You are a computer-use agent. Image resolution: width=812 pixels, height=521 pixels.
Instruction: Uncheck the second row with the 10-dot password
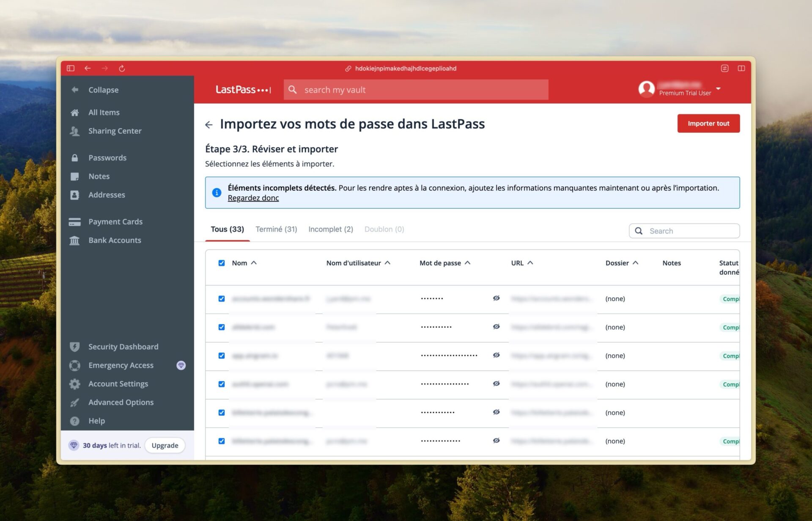pos(222,327)
